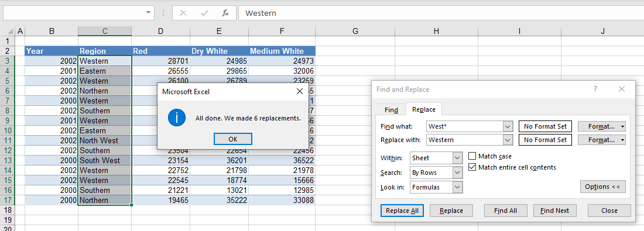Click the Northern cell in row 17
The width and height of the screenshot is (644, 231).
pyautogui.click(x=105, y=200)
